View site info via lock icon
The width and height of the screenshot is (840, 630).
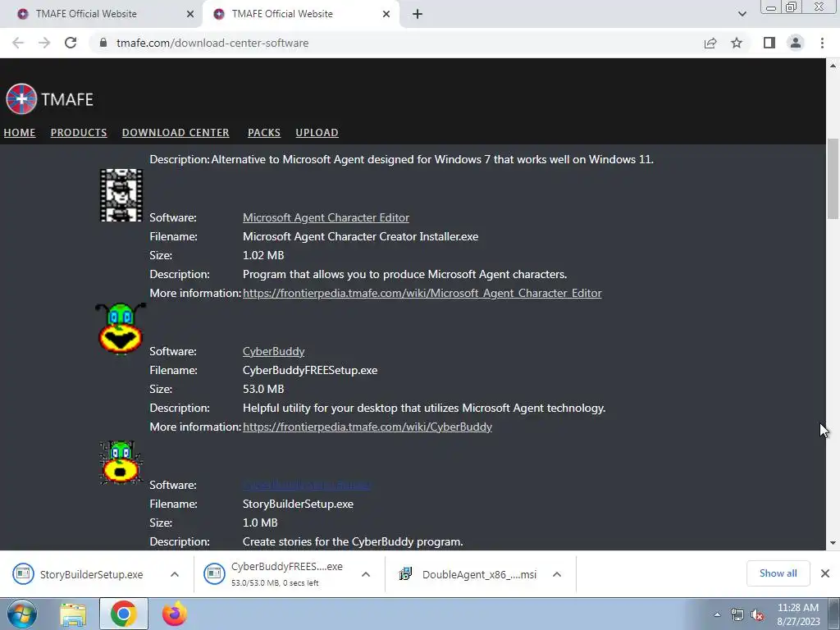pos(103,43)
